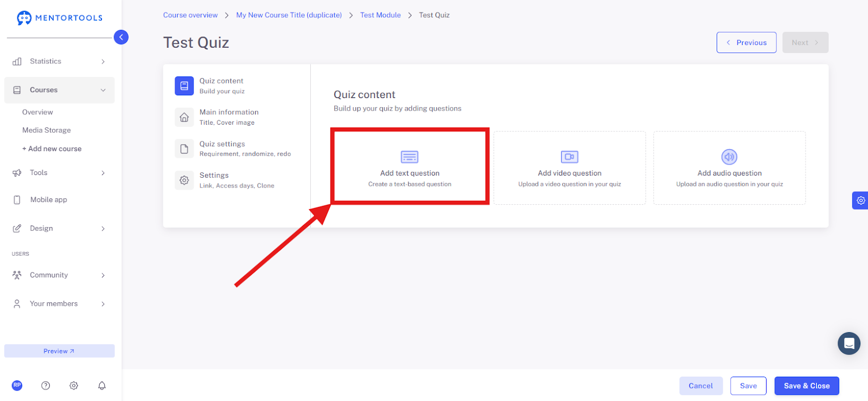Click the Statistics bar chart icon

(17, 61)
